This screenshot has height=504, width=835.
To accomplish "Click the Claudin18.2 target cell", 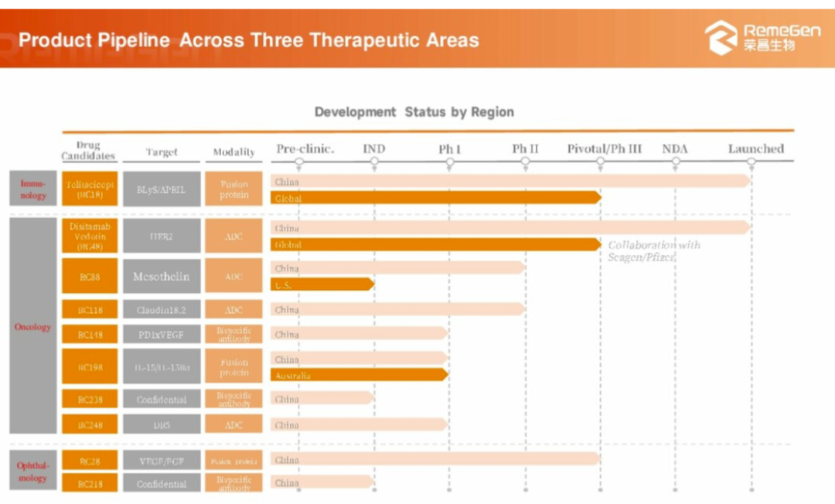I will (161, 310).
